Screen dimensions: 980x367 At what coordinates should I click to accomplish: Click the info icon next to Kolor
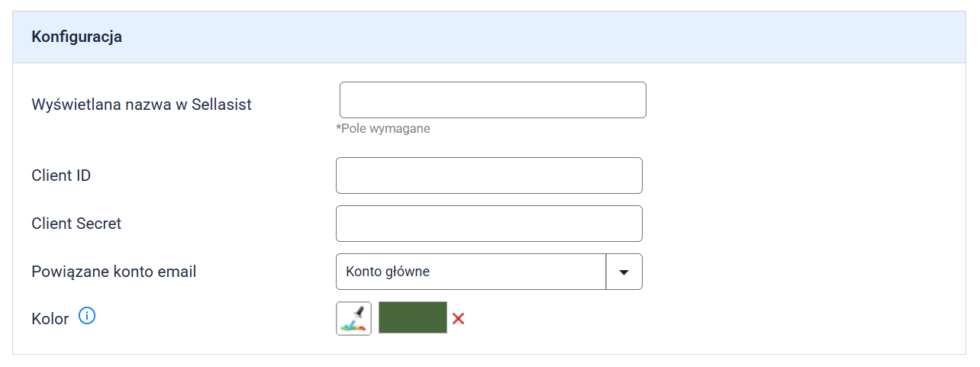(87, 316)
